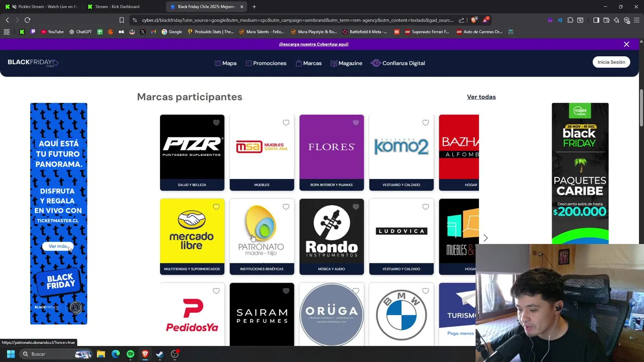The width and height of the screenshot is (644, 362).
Task: Click the taskbar Buscar search box
Action: coord(57,354)
